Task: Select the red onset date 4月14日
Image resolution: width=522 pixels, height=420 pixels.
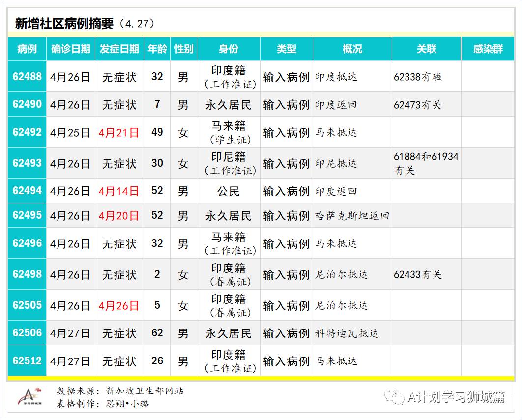Action: click(119, 191)
